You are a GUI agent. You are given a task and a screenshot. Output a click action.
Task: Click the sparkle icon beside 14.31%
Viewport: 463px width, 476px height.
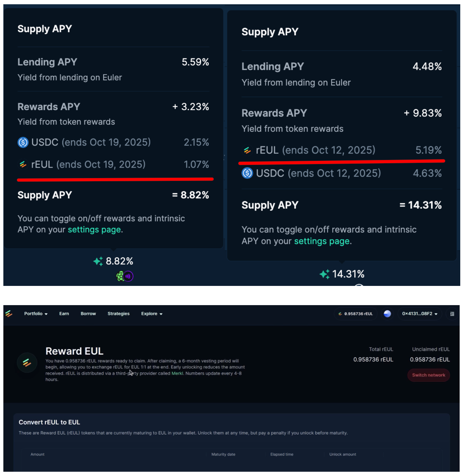pos(324,274)
